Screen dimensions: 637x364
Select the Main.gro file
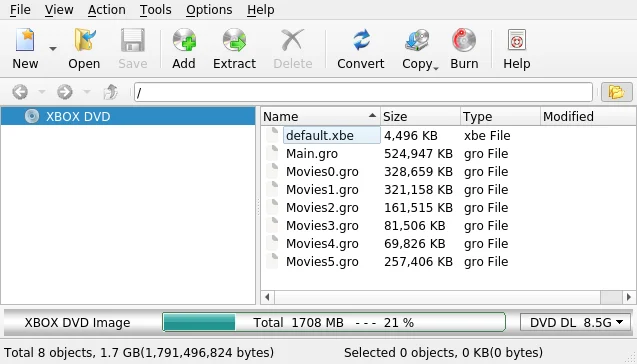coord(312,154)
